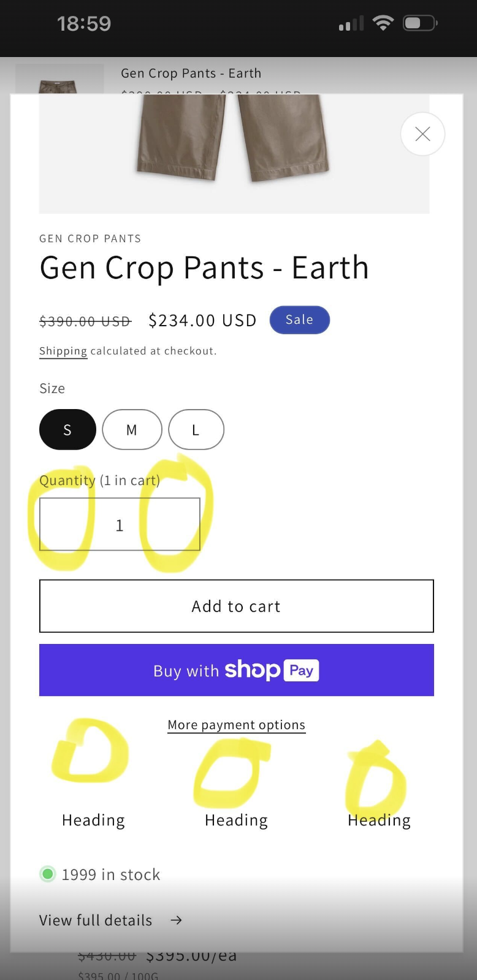Screen dimensions: 477x980
Task: Open More payment options
Action: tap(236, 725)
